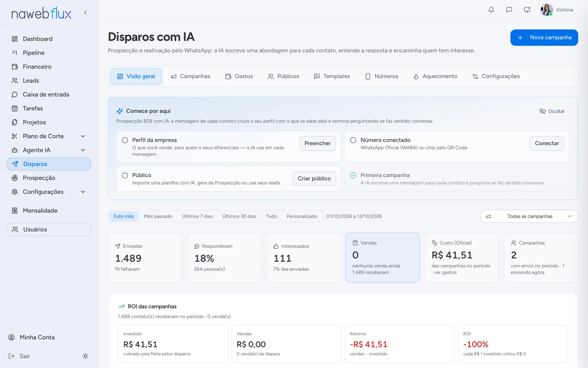Click the Primeira campanha check circle
The width and height of the screenshot is (588, 368).
[x=353, y=175]
